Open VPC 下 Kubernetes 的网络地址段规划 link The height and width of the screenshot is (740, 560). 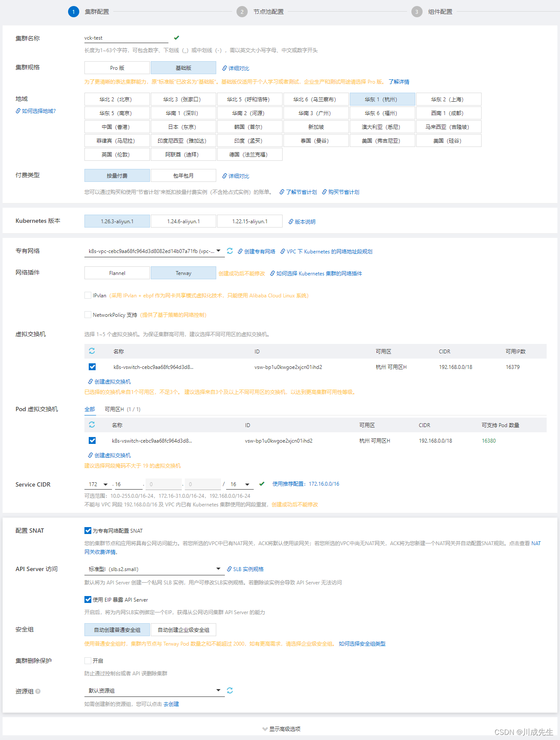pos(326,251)
